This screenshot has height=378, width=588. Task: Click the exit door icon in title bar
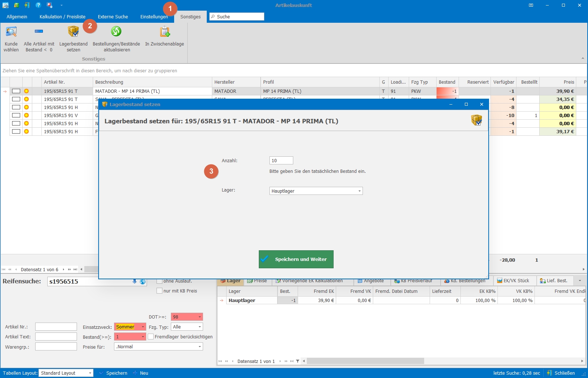coord(27,5)
